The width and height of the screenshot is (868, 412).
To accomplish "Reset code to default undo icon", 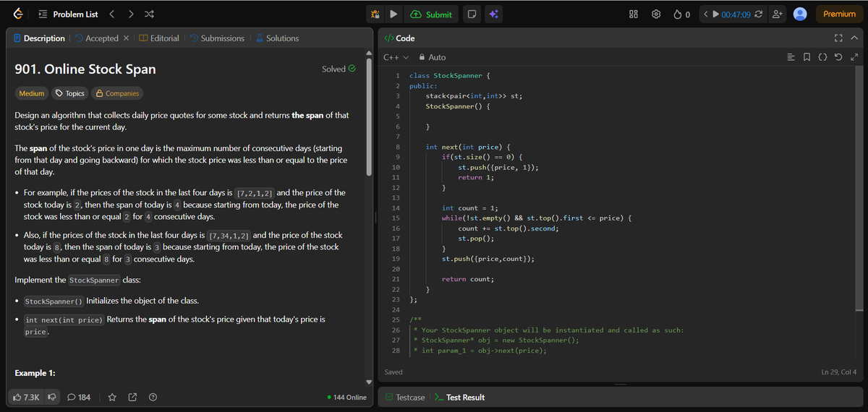I will click(839, 57).
